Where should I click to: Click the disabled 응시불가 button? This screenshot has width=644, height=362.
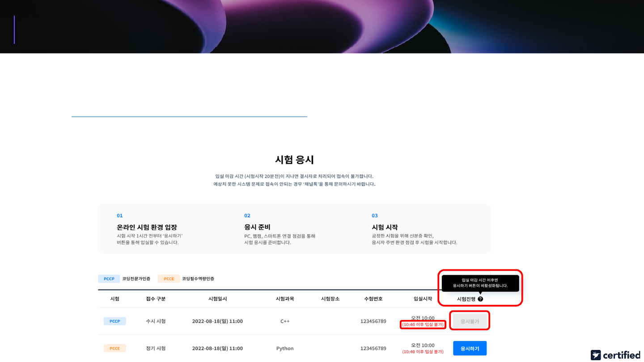[470, 321]
